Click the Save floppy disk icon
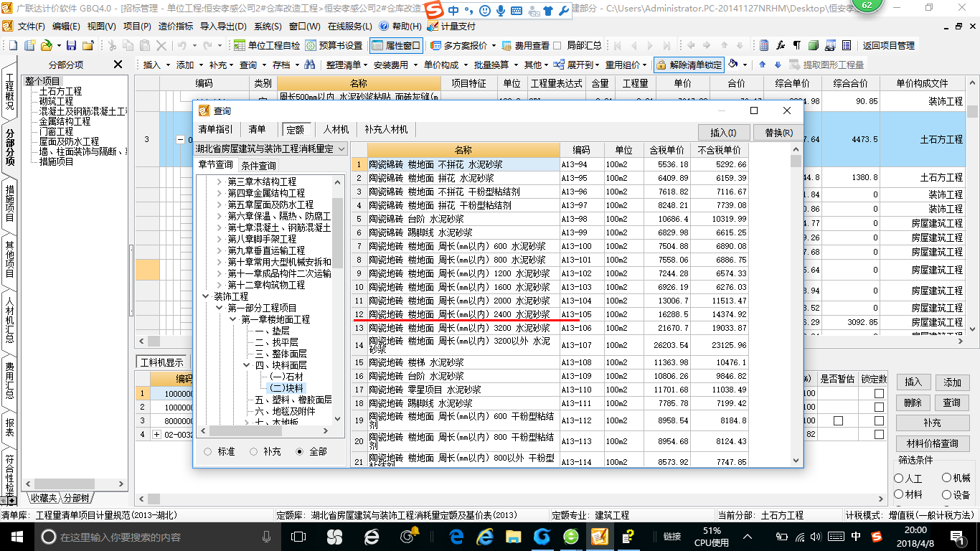Image resolution: width=980 pixels, height=551 pixels. [x=70, y=45]
